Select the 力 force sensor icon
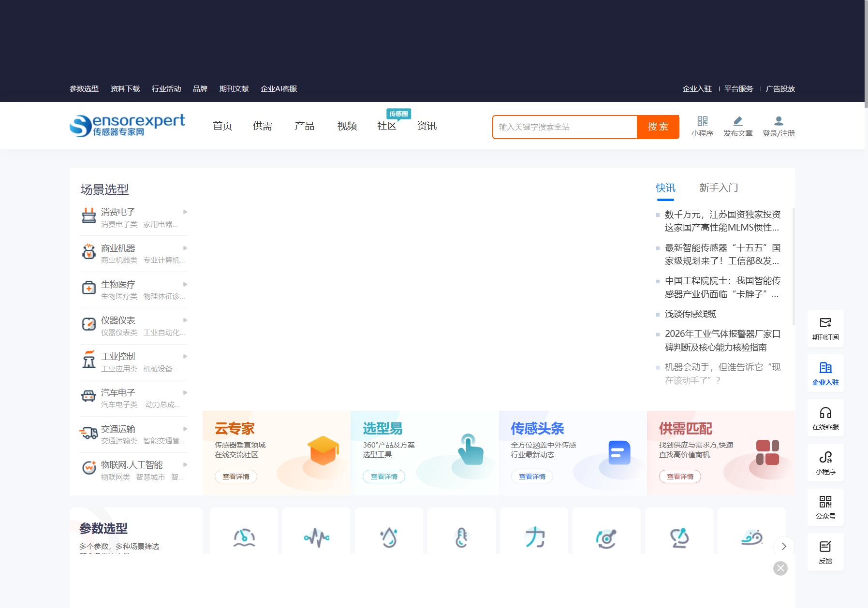868x608 pixels. 534,537
